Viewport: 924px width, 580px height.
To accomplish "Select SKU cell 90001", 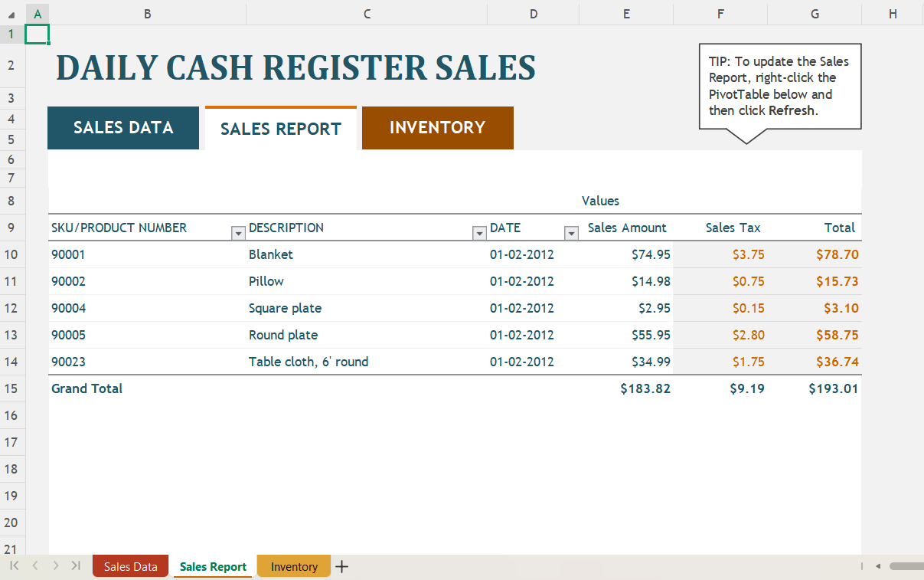I will pos(147,254).
